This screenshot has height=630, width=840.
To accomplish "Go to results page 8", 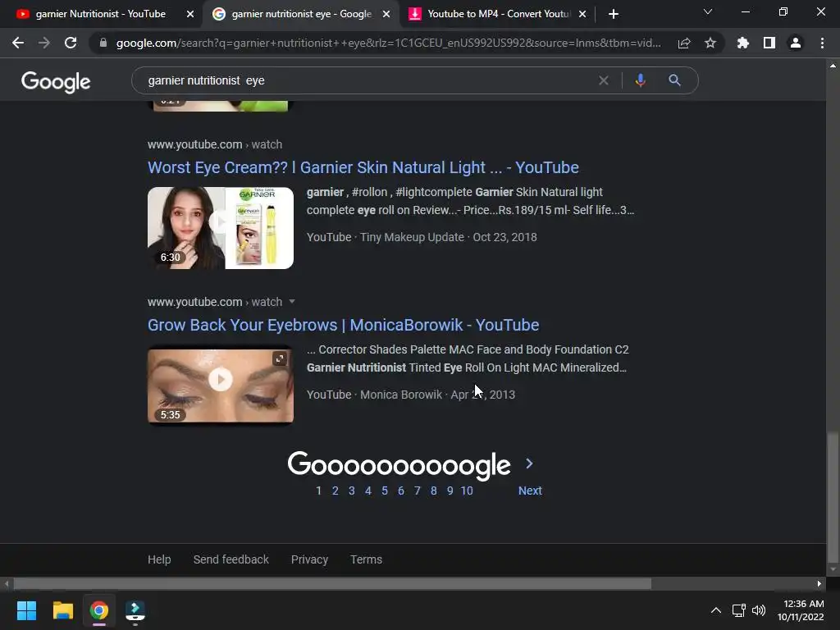I will [x=433, y=491].
